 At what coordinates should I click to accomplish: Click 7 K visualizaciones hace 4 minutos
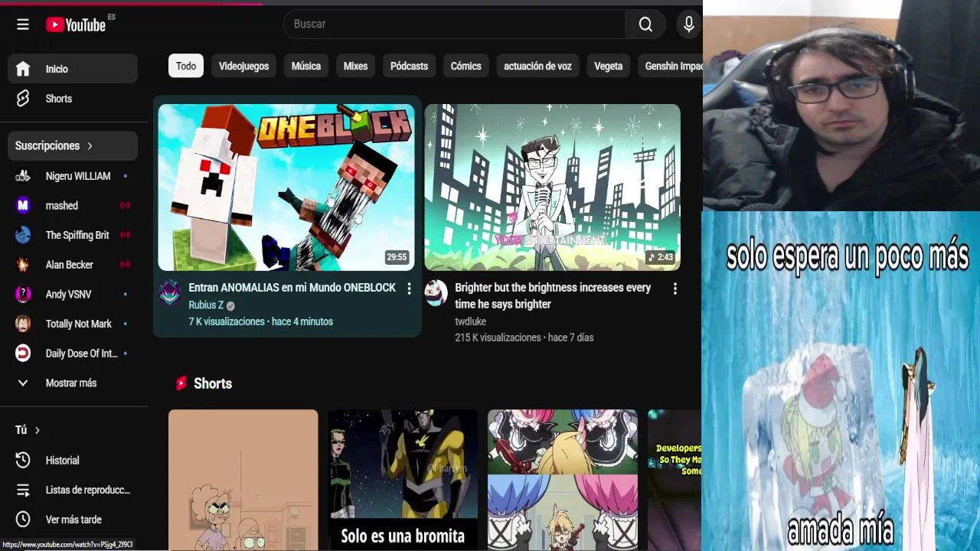(x=261, y=321)
